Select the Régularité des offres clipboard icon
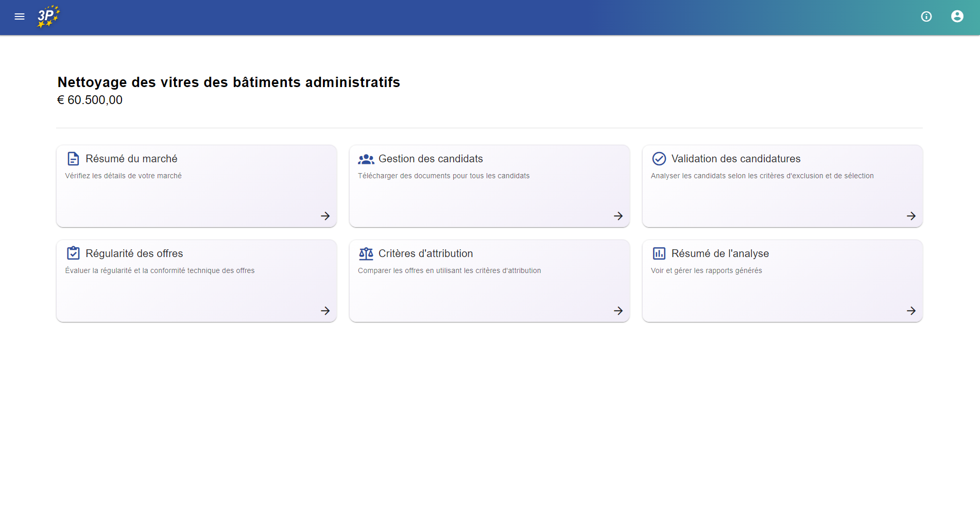 click(73, 253)
